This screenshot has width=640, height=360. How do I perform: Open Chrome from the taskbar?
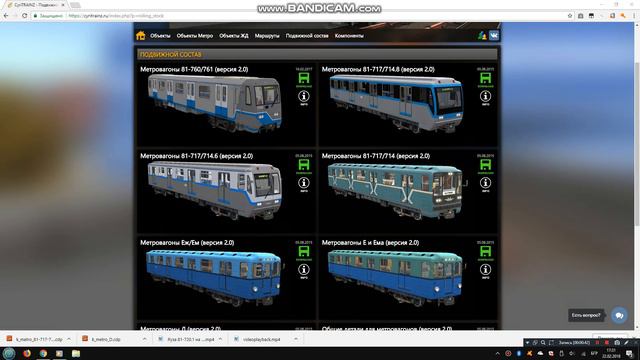(43, 353)
